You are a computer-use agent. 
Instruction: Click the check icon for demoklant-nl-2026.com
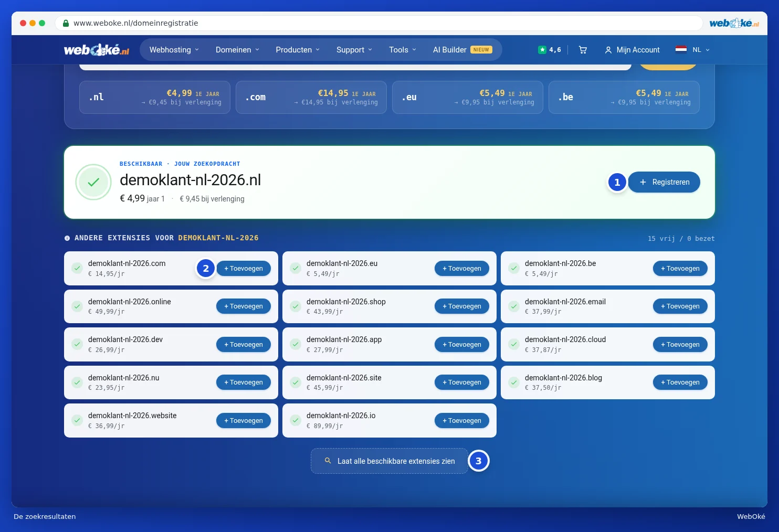[77, 268]
